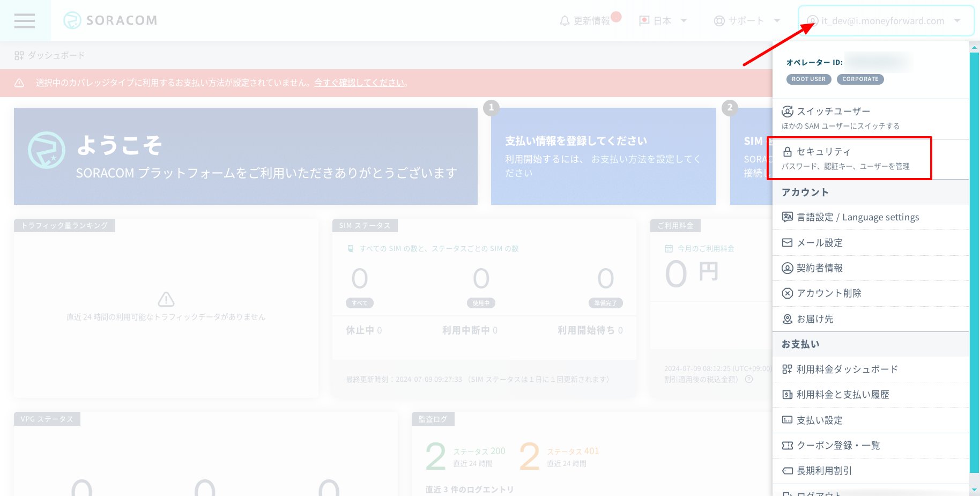The width and height of the screenshot is (980, 496).
Task: Click the Japan flag coverage icon
Action: tap(644, 21)
